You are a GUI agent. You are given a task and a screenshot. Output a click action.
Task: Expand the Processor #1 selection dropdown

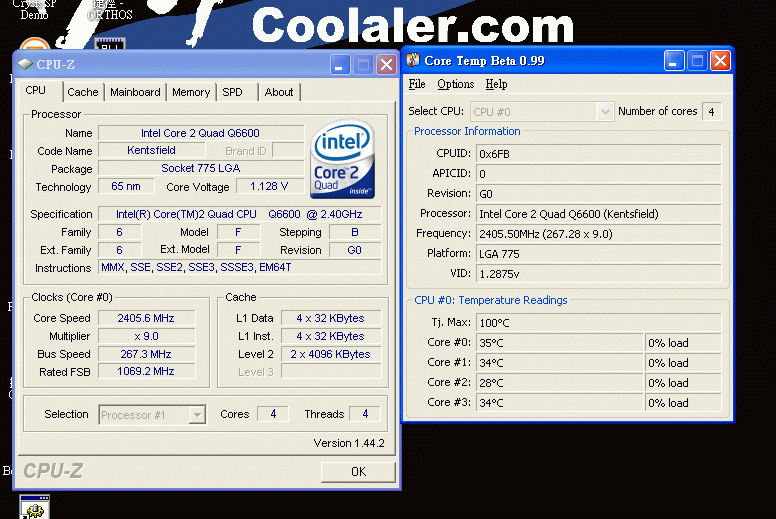[197, 415]
